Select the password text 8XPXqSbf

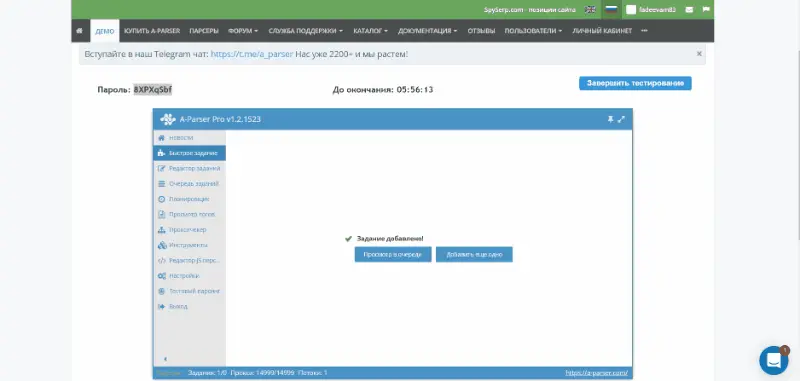click(x=153, y=90)
